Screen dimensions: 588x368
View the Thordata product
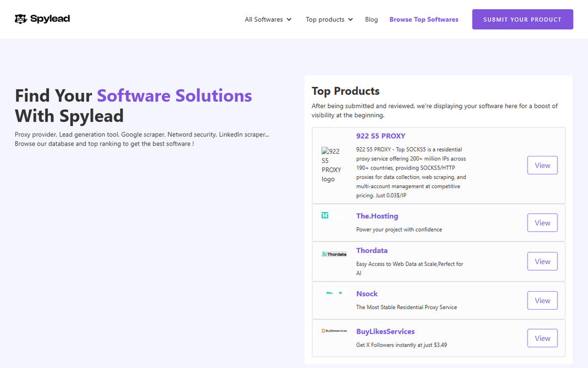[x=542, y=261]
